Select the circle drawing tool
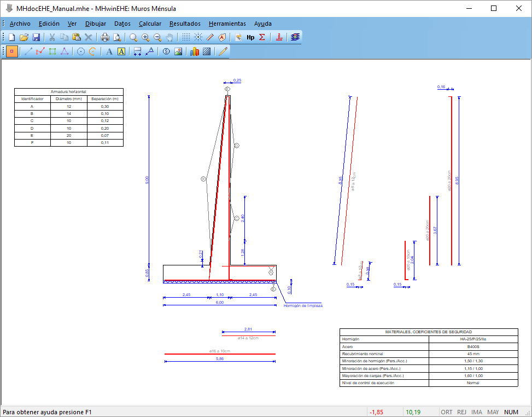 coord(81,51)
